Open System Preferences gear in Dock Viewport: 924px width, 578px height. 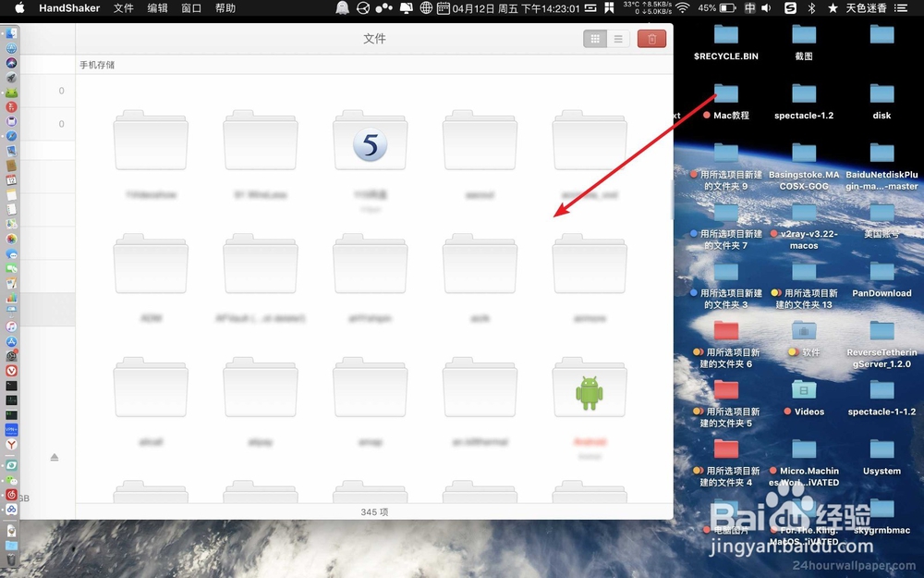pyautogui.click(x=11, y=356)
